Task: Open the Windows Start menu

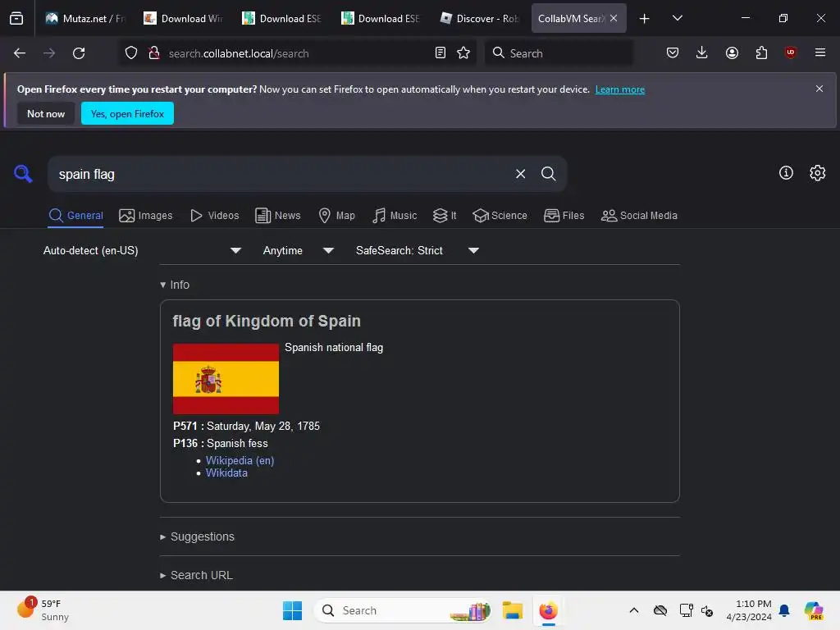Action: 293,610
